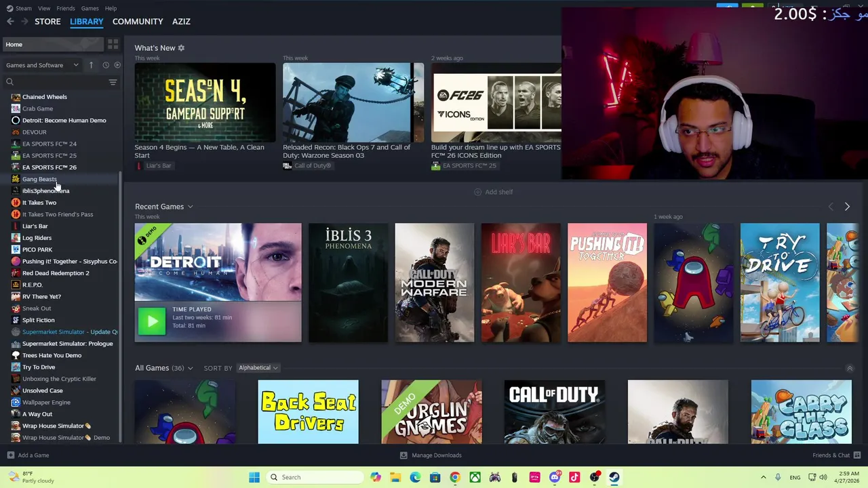Select Liar's Bar in game list
Image resolution: width=868 pixels, height=488 pixels.
point(35,226)
